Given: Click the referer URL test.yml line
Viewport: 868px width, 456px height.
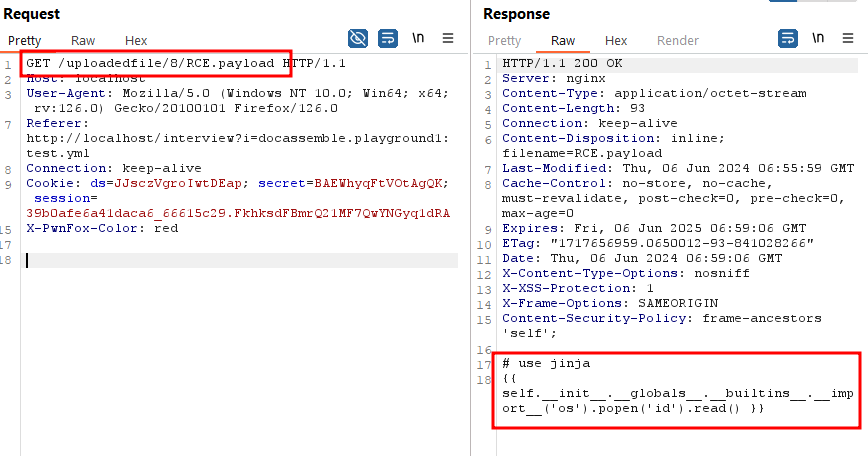Looking at the screenshot, I should click(x=58, y=153).
